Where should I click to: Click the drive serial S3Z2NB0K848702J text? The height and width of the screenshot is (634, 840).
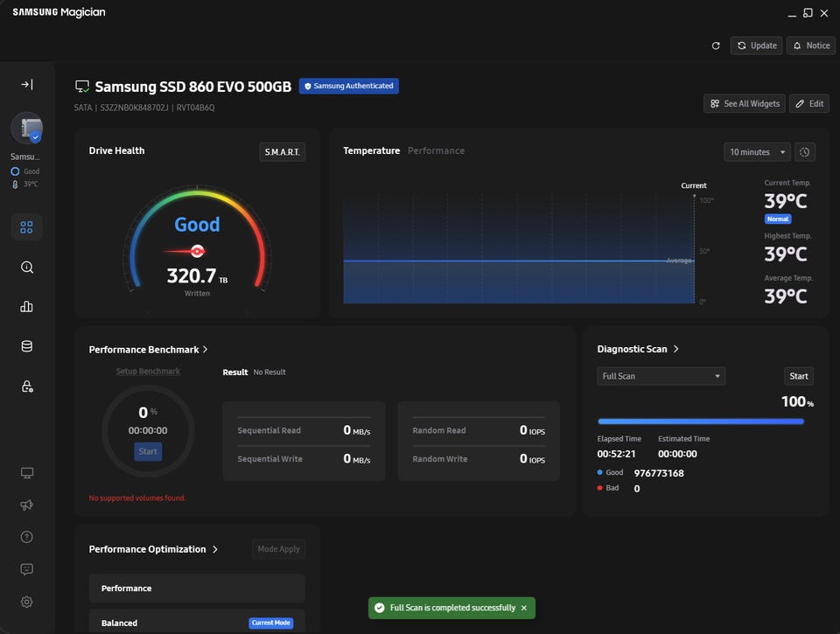coord(134,108)
